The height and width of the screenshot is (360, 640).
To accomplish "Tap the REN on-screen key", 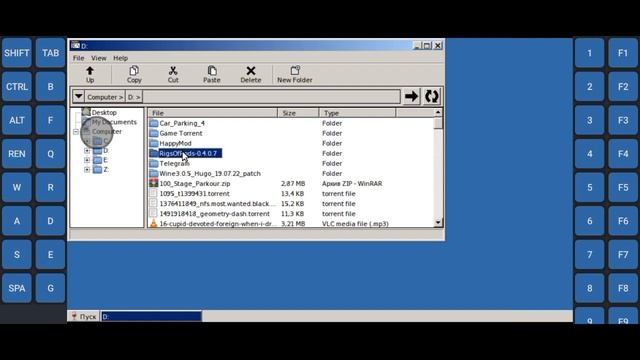I will [17, 153].
